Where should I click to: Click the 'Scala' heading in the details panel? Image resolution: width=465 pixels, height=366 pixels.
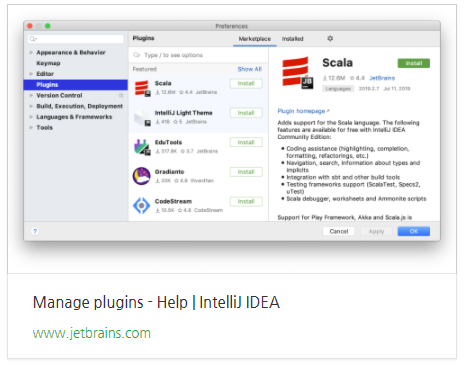[337, 63]
